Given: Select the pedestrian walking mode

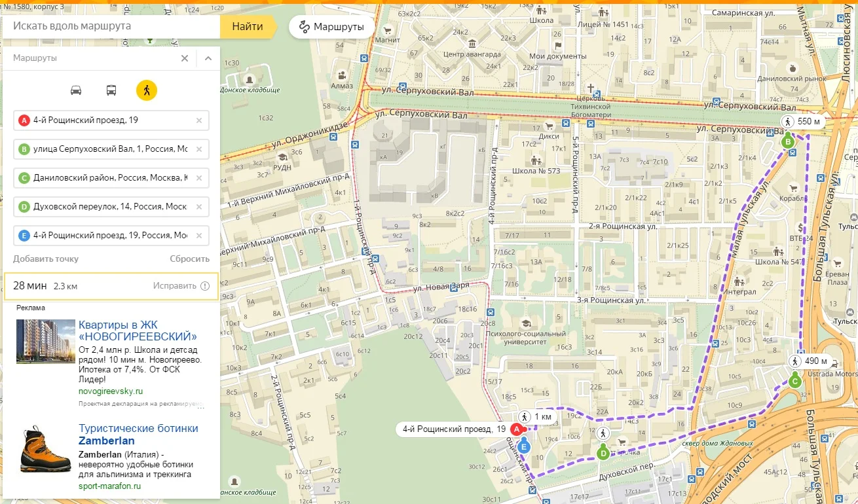Looking at the screenshot, I should point(147,90).
